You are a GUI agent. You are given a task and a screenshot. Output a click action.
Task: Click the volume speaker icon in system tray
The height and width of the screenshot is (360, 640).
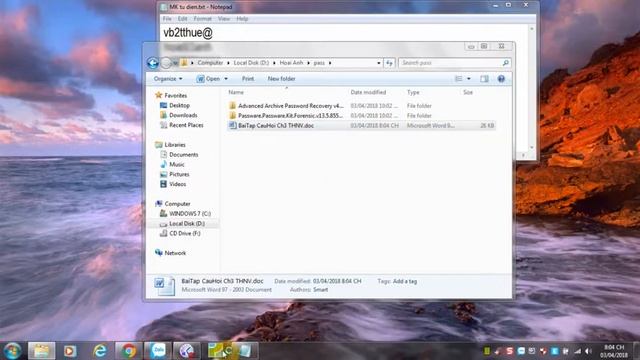(588, 351)
